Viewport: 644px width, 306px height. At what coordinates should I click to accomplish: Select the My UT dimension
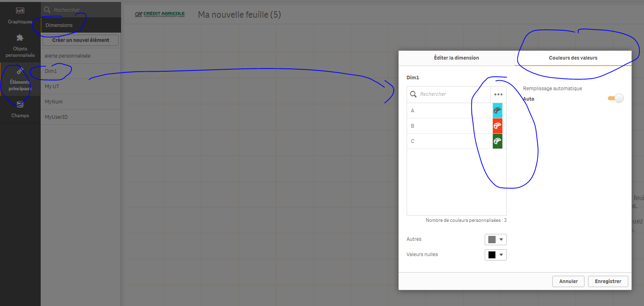(80, 87)
